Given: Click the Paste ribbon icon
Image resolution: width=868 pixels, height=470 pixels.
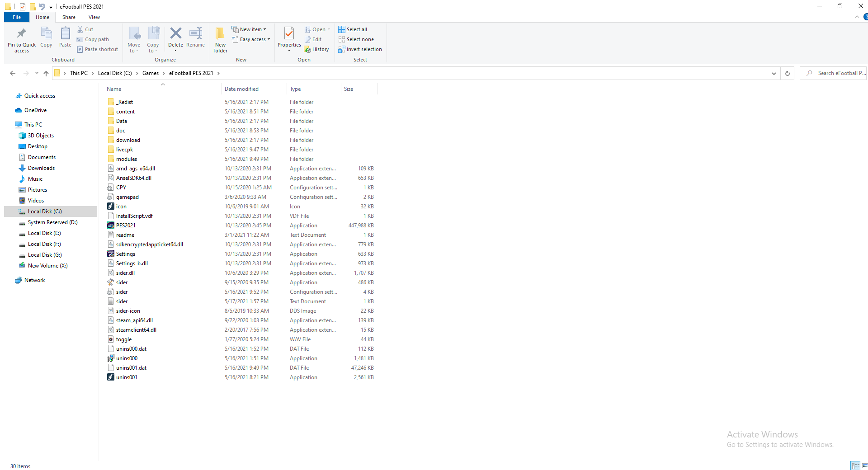Looking at the screenshot, I should (65, 33).
